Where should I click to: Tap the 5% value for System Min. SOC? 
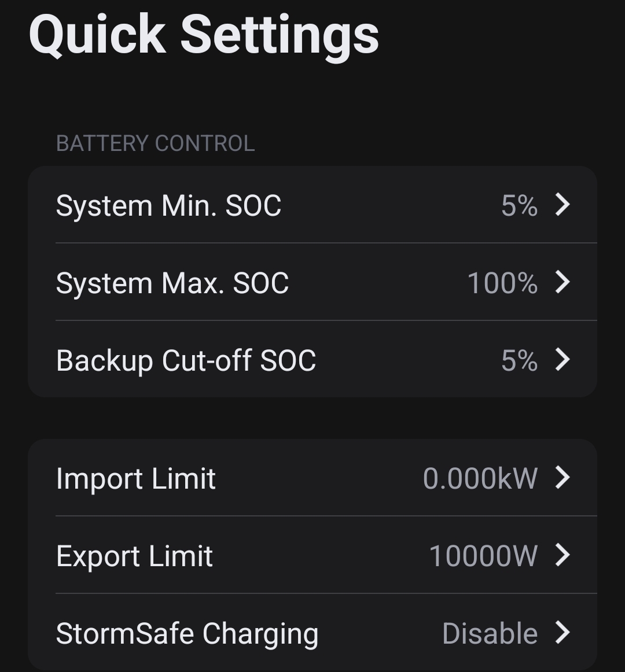pos(519,206)
